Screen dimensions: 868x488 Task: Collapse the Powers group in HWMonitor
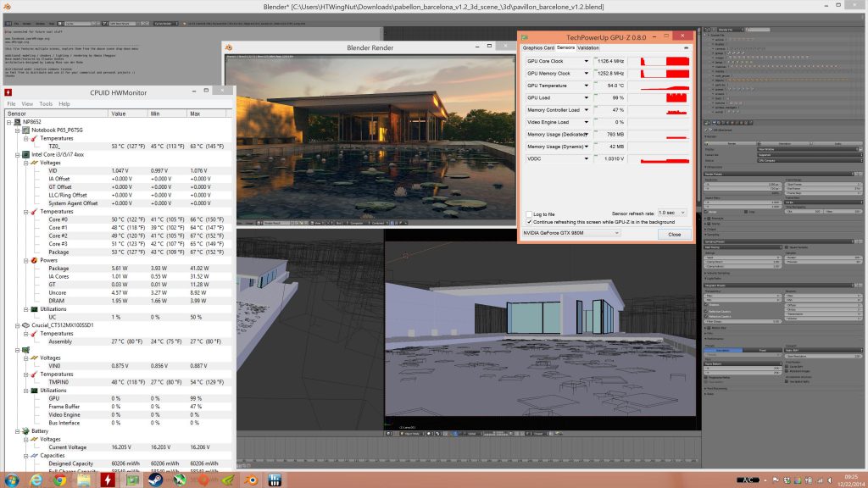(x=26, y=260)
